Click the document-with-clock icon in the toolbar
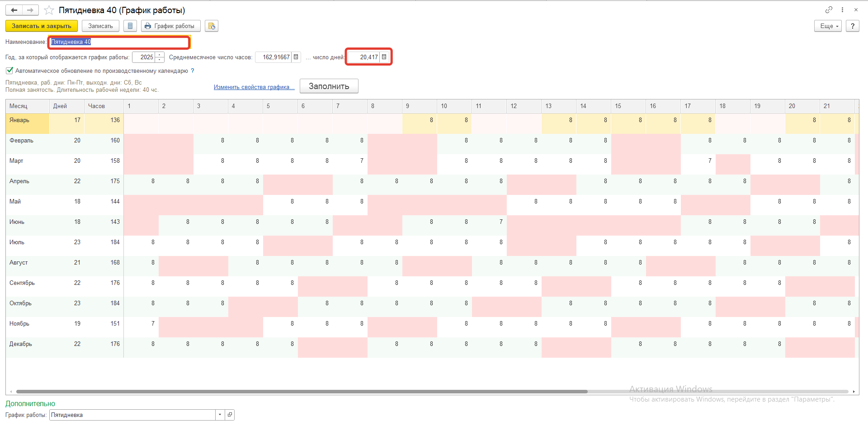The width and height of the screenshot is (868, 426). [x=212, y=26]
